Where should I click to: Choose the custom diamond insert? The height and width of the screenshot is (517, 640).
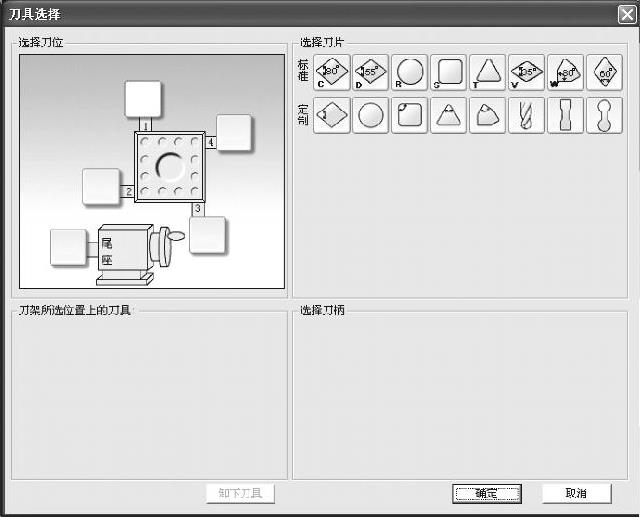pos(332,115)
